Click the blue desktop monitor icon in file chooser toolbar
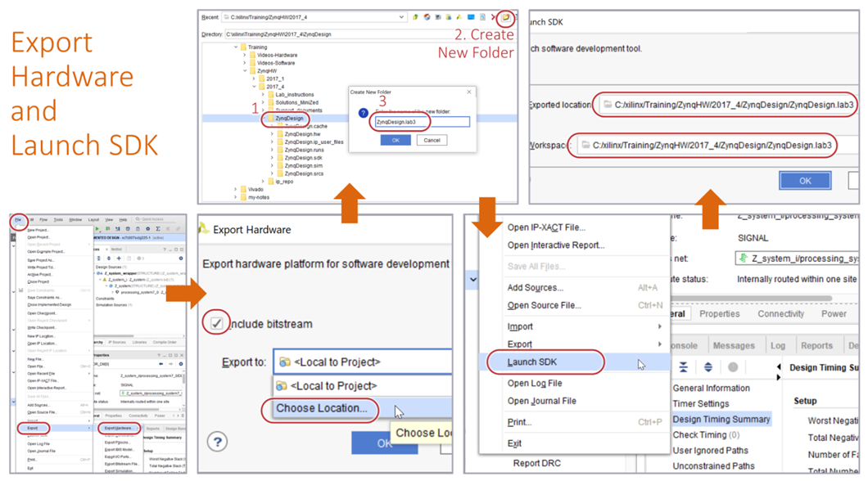 pos(471,17)
